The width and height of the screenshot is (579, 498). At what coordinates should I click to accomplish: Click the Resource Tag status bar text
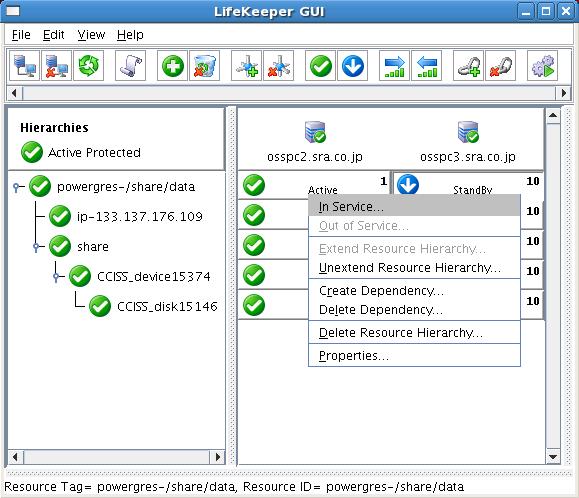coord(234,487)
